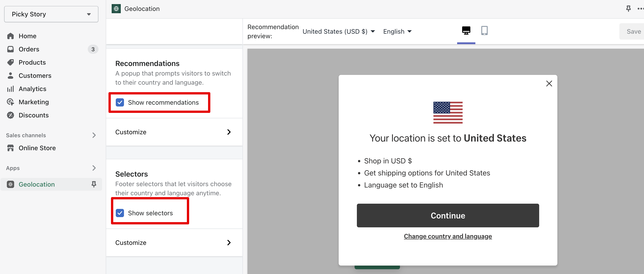644x274 pixels.
Task: Open Orders in the sidebar menu
Action: [29, 49]
